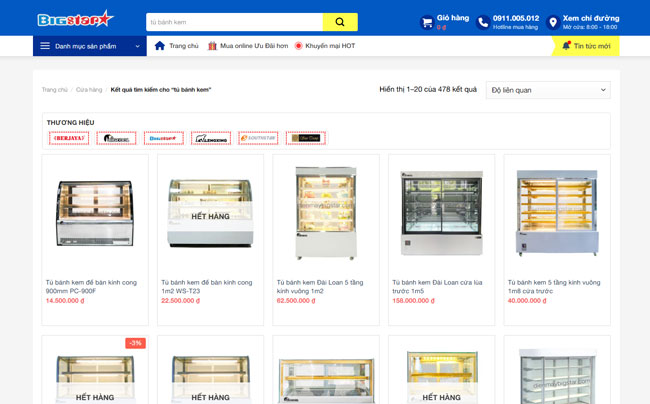Click the gift icon for online deals

[x=212, y=46]
